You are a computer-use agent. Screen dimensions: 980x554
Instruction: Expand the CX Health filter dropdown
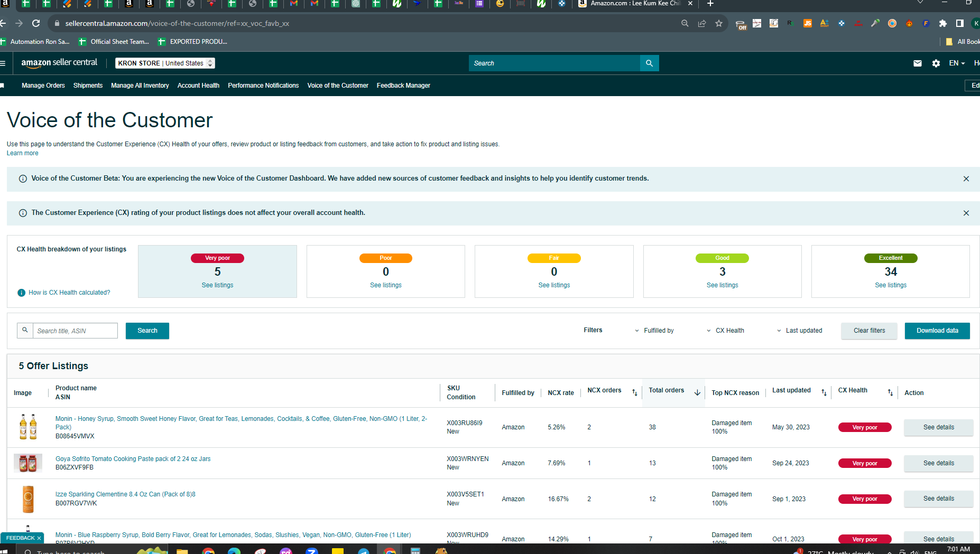[725, 331]
